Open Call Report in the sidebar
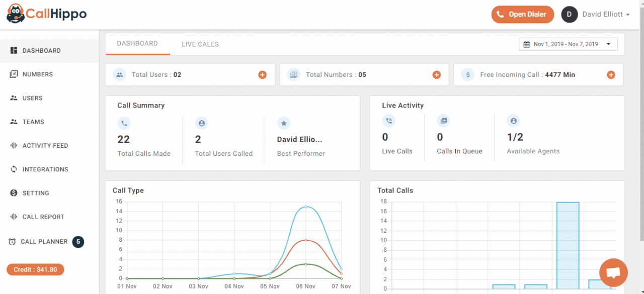 pyautogui.click(x=49, y=217)
